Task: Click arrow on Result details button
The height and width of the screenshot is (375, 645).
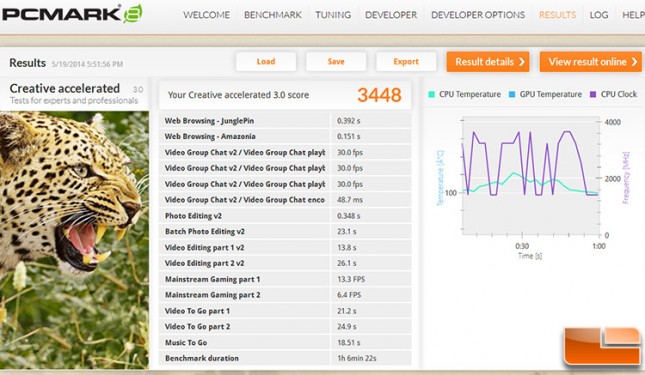Action: (x=522, y=62)
